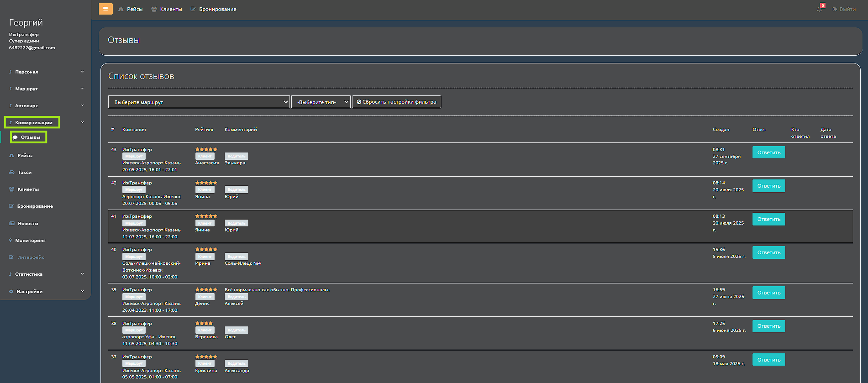Click Ответить for review number 39
868x383 pixels.
pyautogui.click(x=768, y=293)
